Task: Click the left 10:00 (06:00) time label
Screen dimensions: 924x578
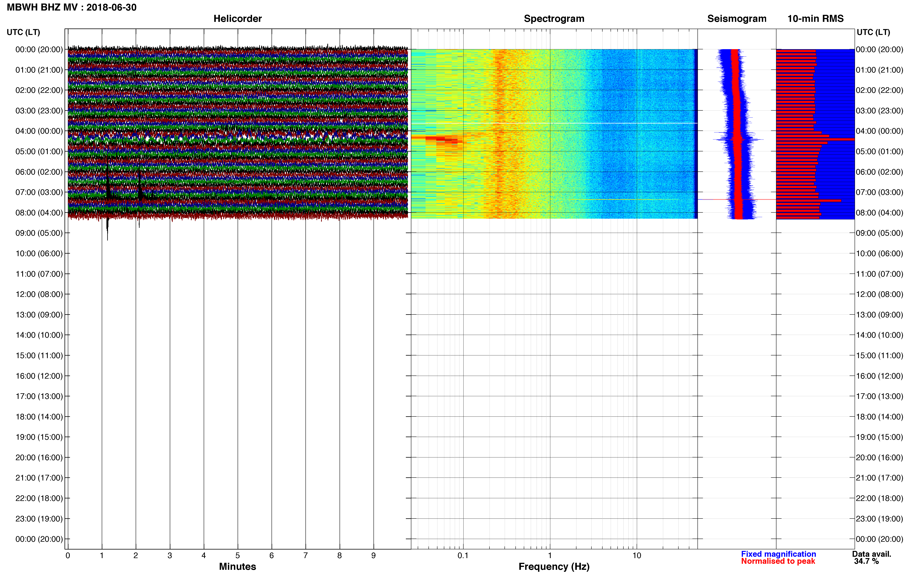Action: 39,253
